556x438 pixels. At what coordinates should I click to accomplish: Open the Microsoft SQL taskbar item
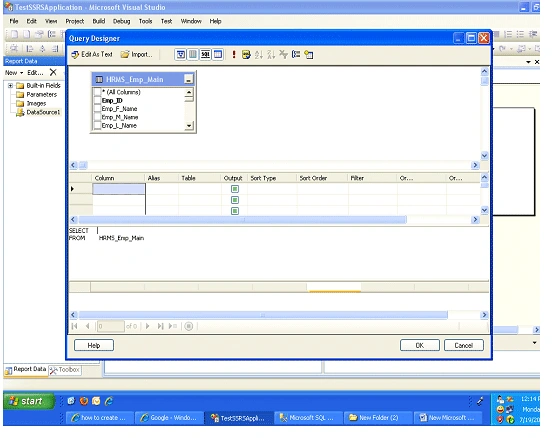308,418
